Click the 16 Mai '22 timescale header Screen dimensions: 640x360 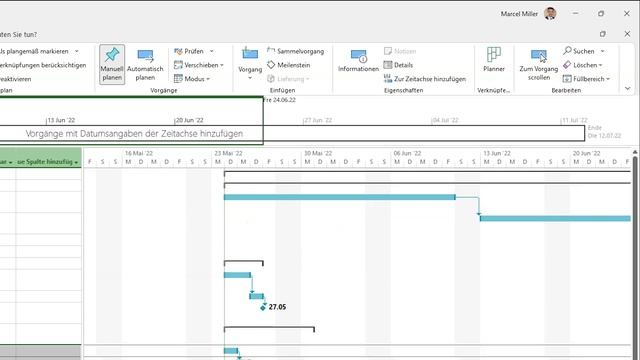point(139,153)
